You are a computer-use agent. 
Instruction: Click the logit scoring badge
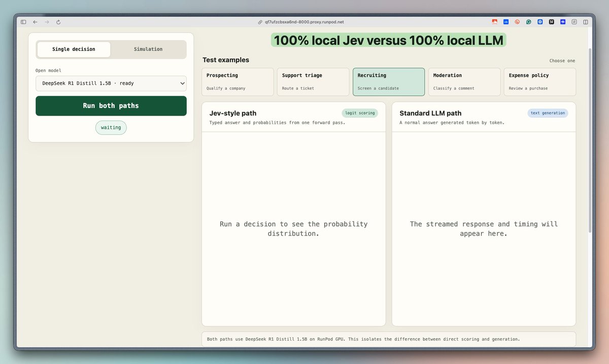[360, 113]
